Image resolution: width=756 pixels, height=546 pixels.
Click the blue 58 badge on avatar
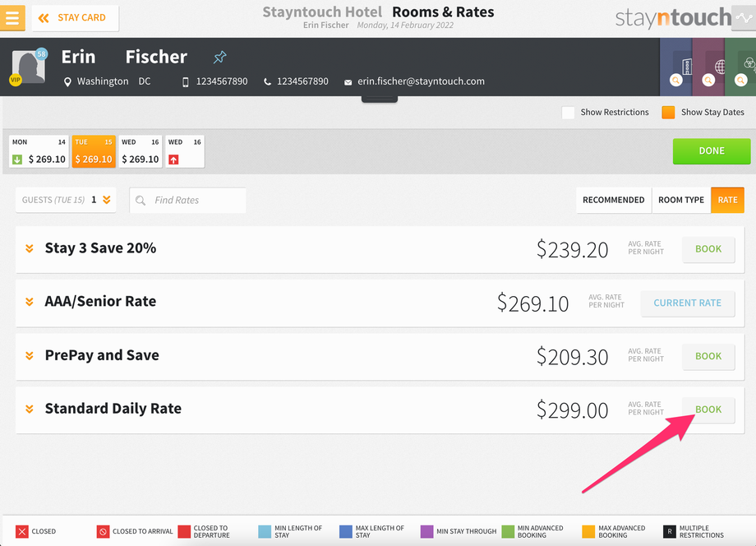pyautogui.click(x=41, y=54)
